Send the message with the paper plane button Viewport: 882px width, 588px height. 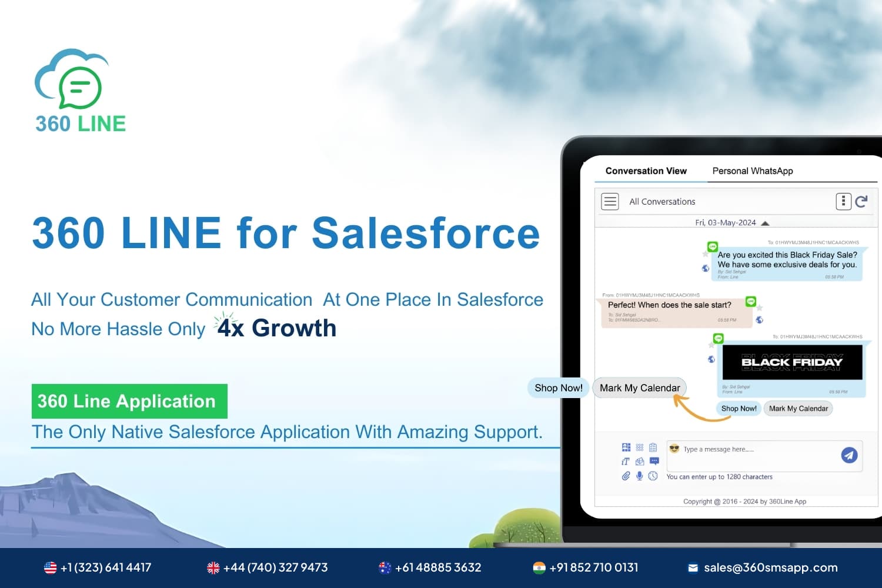(849, 455)
